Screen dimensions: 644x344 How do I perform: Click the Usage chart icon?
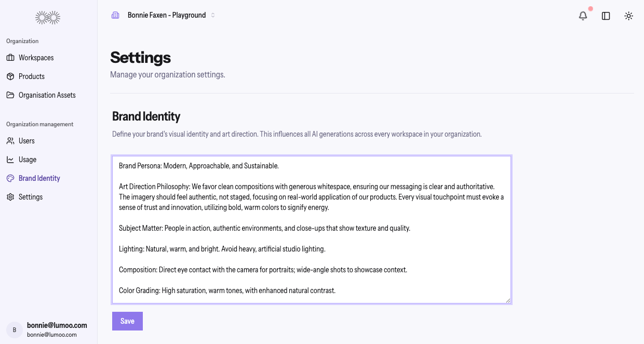point(10,160)
